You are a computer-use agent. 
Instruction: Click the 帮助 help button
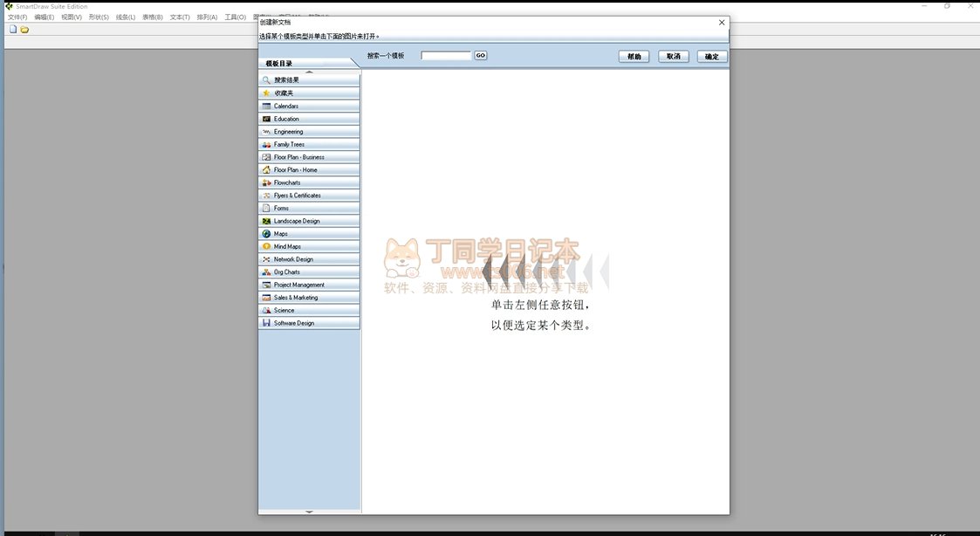pos(634,56)
